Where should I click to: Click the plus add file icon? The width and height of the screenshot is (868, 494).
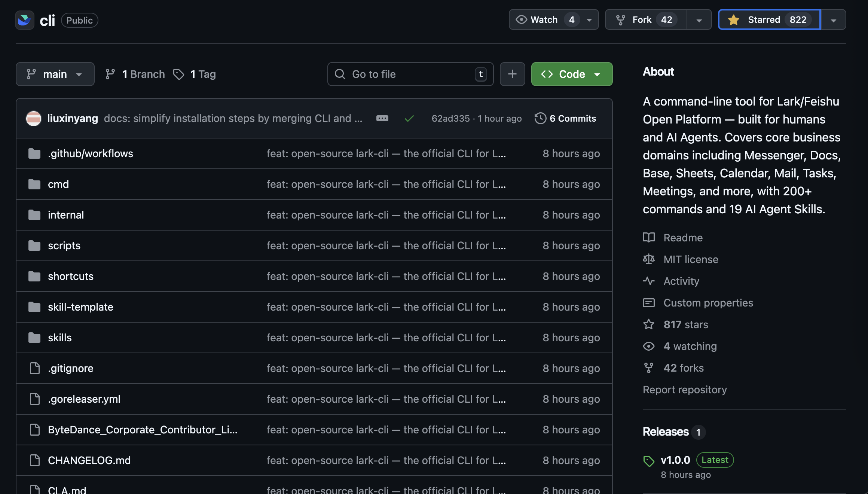click(x=512, y=74)
